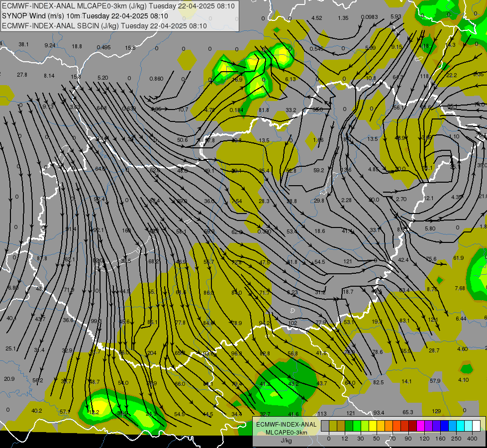Click the magenta legend swatch
This screenshot has height=448, width=487.
[421, 426]
